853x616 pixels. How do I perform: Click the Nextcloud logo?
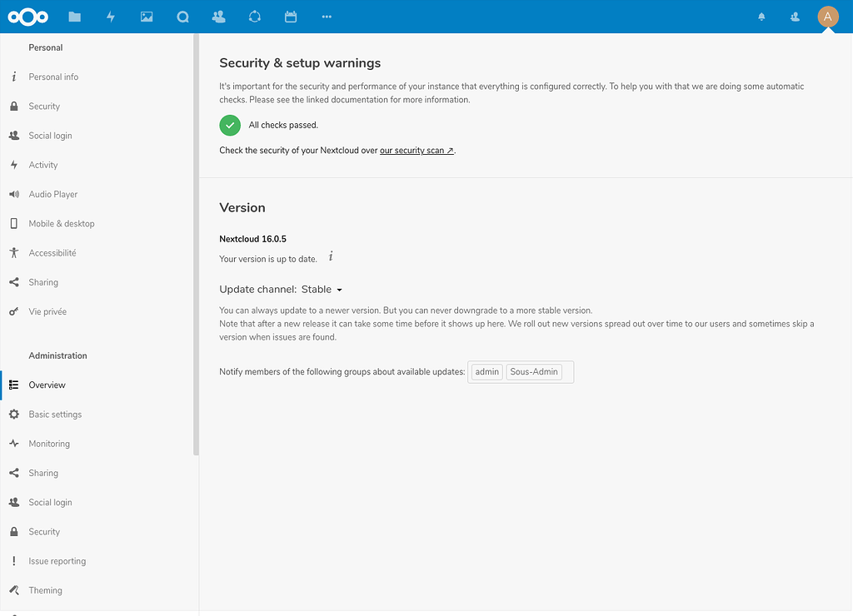(x=27, y=17)
